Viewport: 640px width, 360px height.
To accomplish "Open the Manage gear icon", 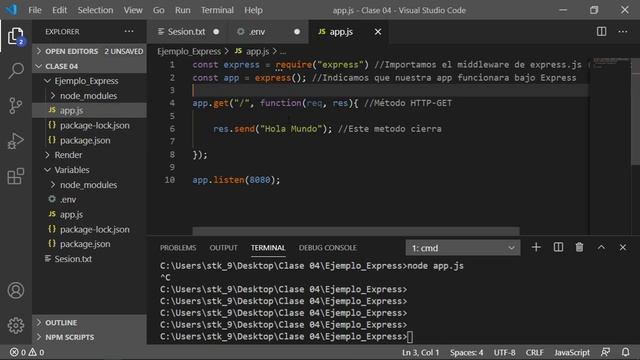I will point(16,325).
